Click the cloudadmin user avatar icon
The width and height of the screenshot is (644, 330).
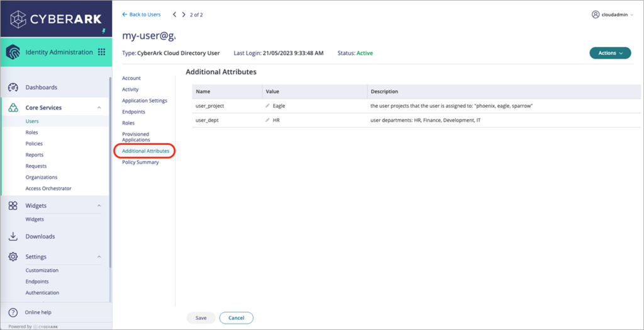(596, 14)
